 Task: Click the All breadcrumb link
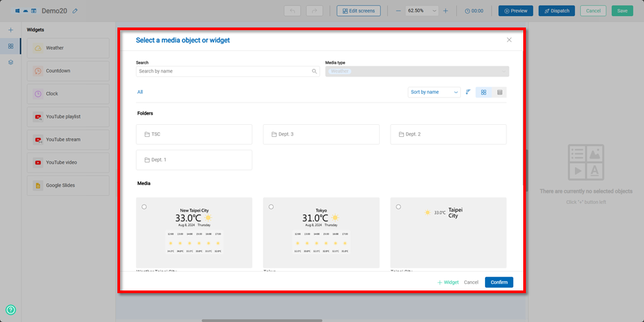tap(140, 92)
